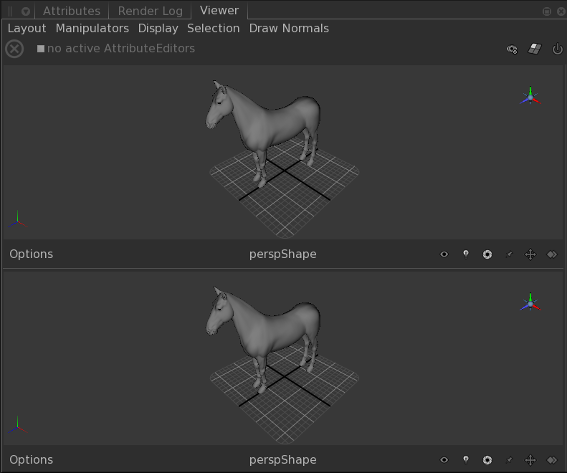Click the circled X button beside no active AttributeEditors
This screenshot has width=567, height=473.
tap(14, 49)
